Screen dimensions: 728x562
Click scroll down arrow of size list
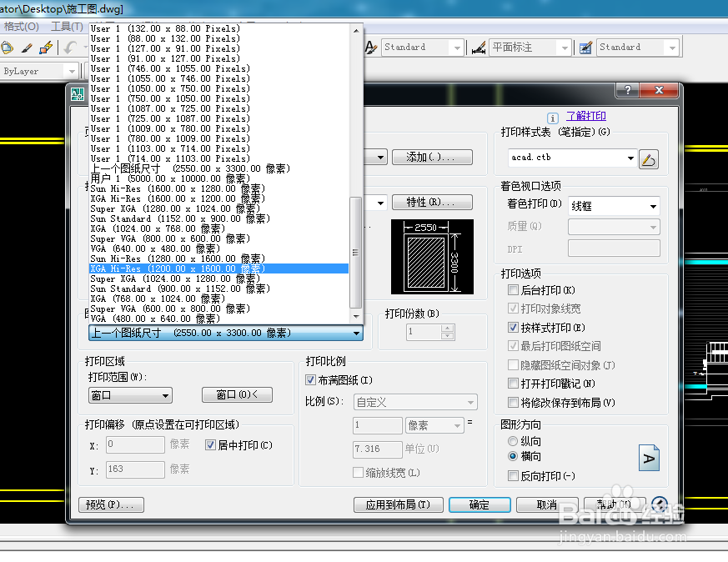point(356,317)
